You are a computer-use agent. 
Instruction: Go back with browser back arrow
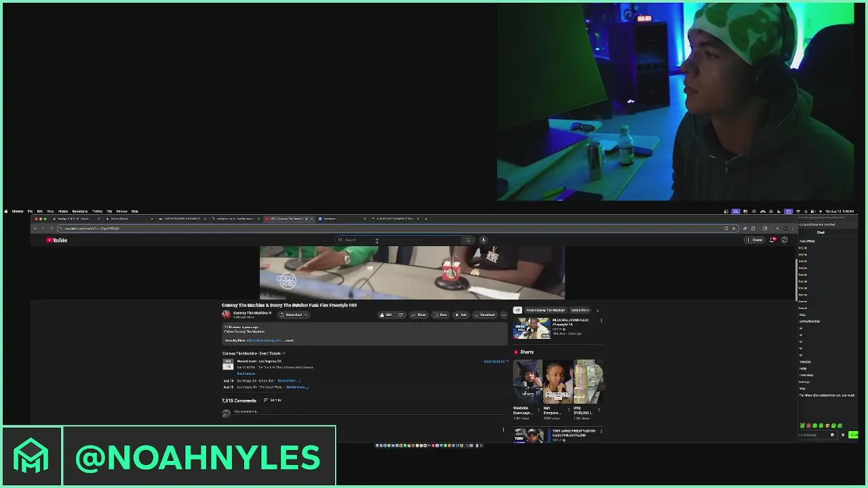[x=35, y=228]
